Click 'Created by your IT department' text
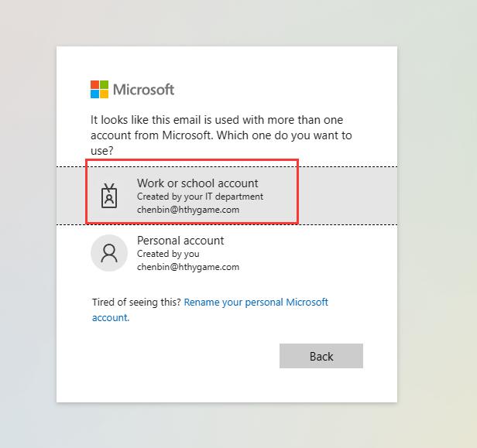Viewport: 477px width, 448px height. [200, 197]
